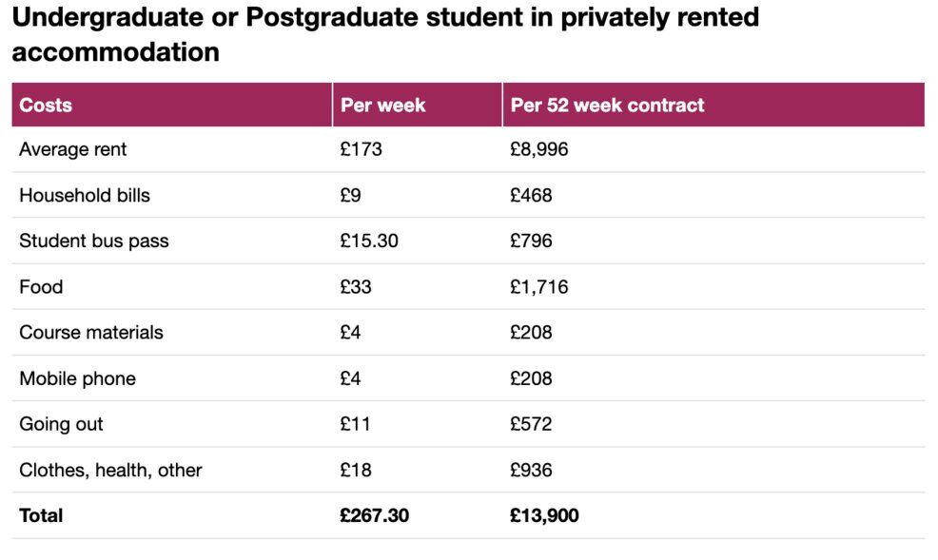Click the £8,996 yearly rent value

539,149
